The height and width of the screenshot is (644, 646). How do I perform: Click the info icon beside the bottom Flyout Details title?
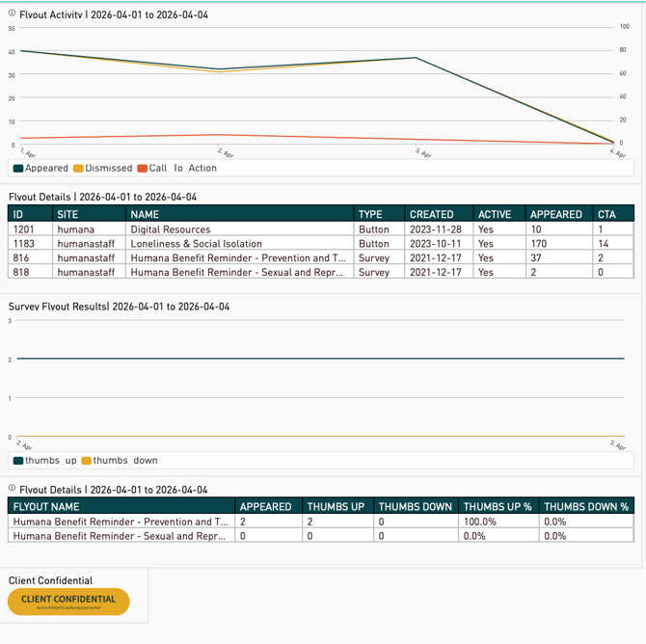12,490
